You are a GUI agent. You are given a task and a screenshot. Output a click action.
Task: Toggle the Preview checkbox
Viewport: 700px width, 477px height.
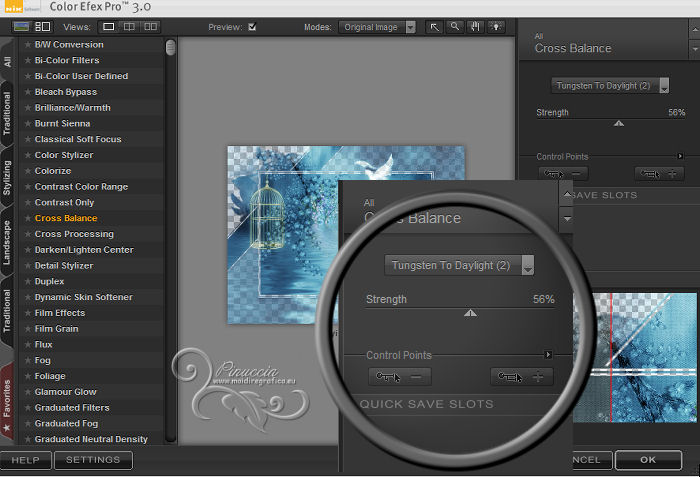point(252,27)
